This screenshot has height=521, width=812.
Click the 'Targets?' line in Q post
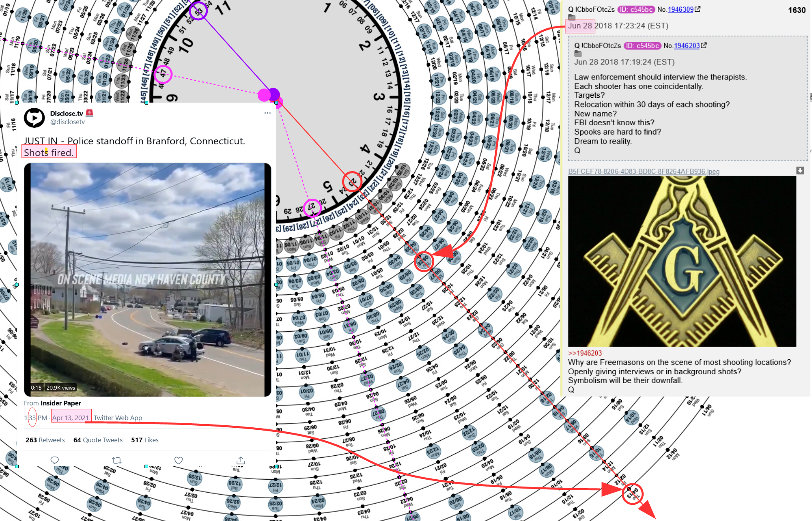pyautogui.click(x=589, y=95)
